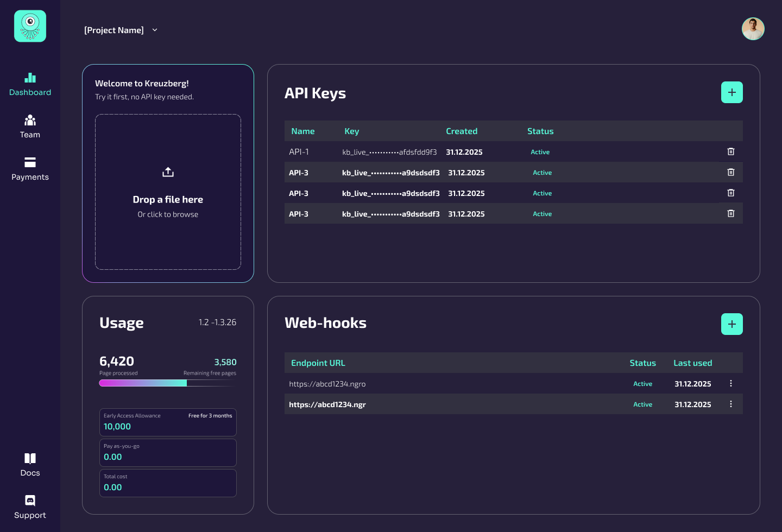Open three-dot menu for bold abcd1234.ngr webhook
782x532 pixels.
pos(731,404)
